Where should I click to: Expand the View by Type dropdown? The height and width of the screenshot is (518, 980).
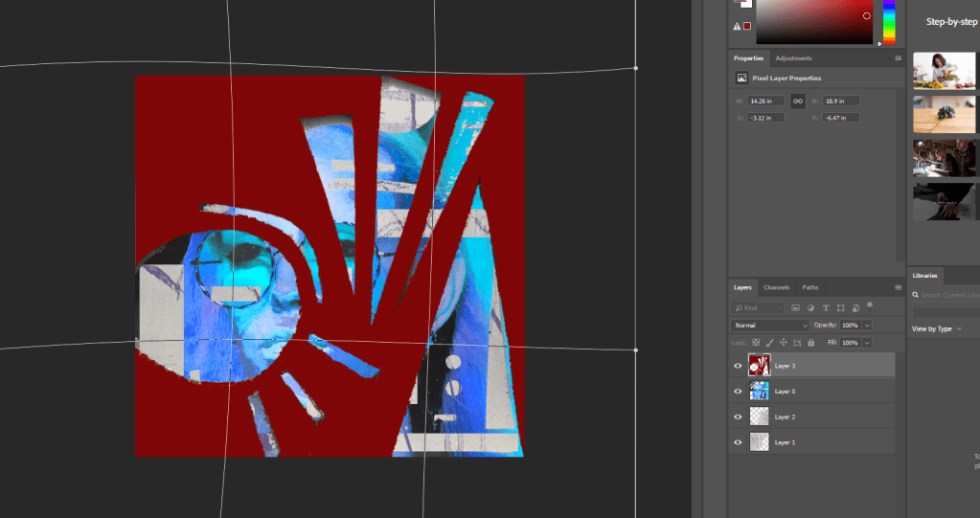tap(937, 328)
